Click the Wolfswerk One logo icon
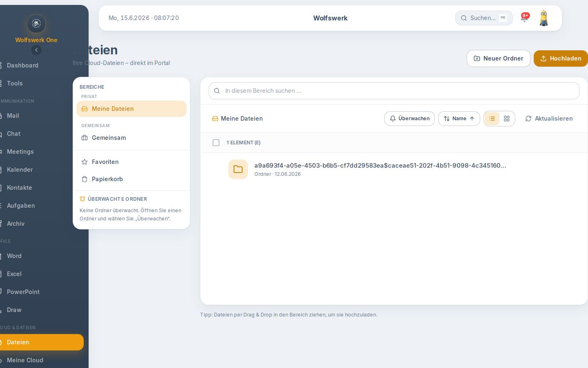Screen dimensions: 588x368 (x=36, y=23)
